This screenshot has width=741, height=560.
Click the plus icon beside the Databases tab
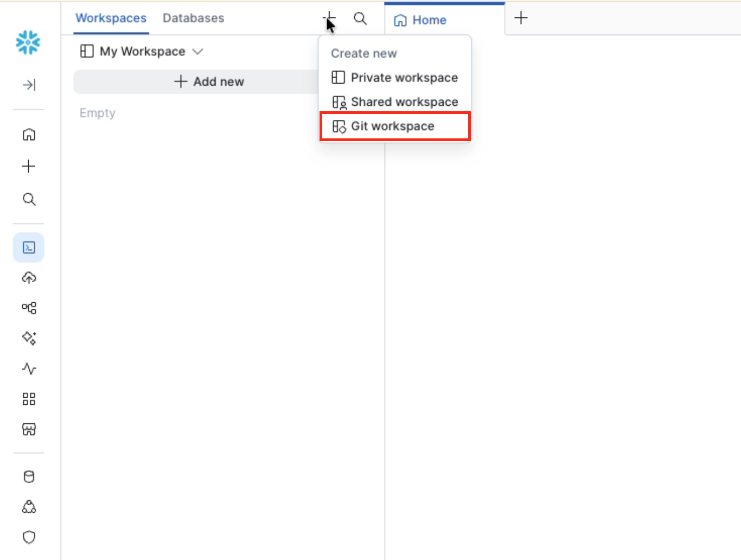tap(329, 18)
